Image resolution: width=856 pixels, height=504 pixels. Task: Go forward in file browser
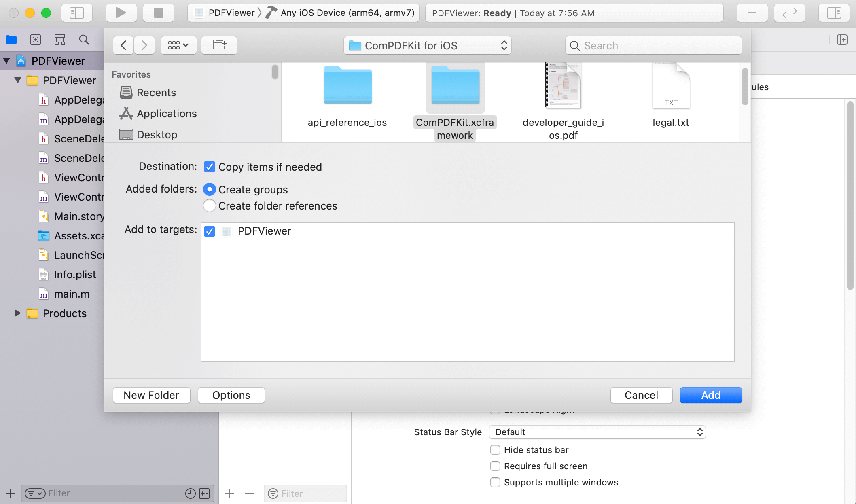(x=144, y=45)
